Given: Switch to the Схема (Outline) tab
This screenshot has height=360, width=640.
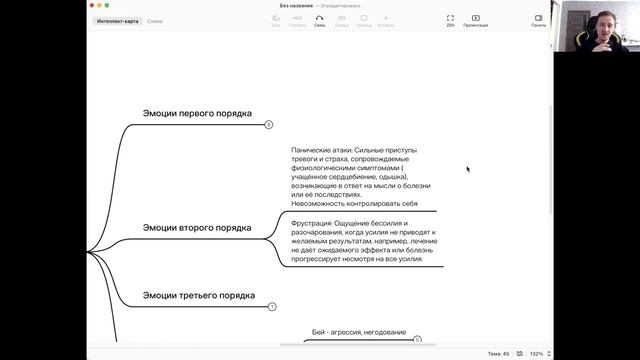Looking at the screenshot, I should pyautogui.click(x=155, y=21).
